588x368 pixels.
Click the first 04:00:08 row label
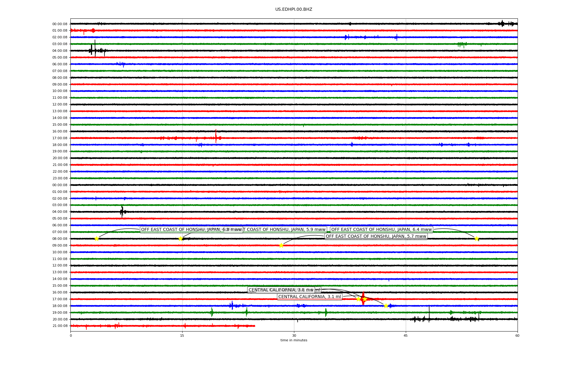click(60, 51)
